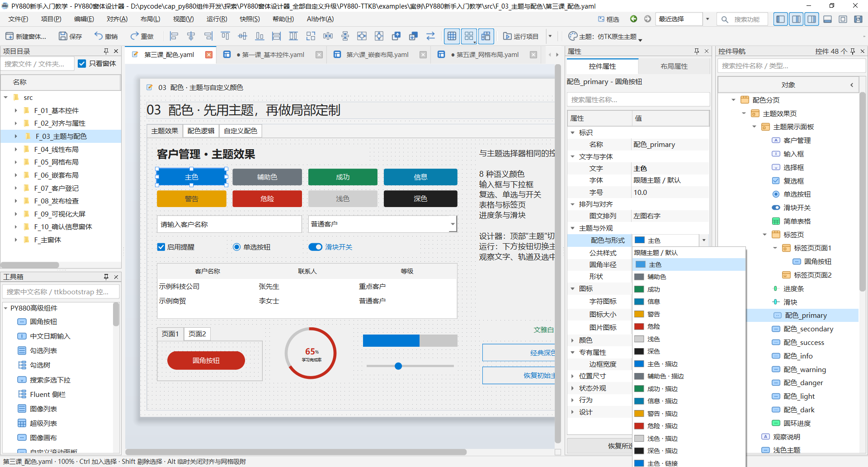Image resolution: width=868 pixels, height=467 pixels.
Task: Click the 请输入客户名称 input field
Action: click(x=229, y=224)
